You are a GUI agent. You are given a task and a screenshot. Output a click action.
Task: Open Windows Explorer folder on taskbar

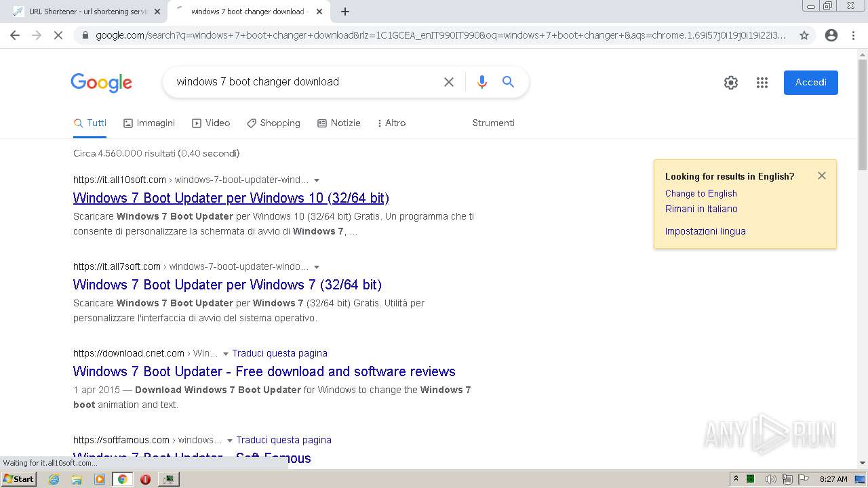point(77,479)
